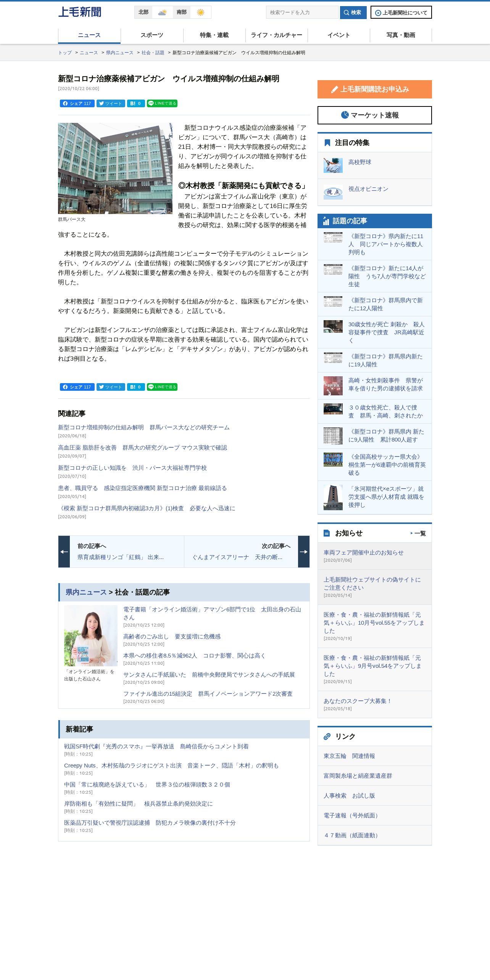Open the 写真・動画 navigation tab
The height and width of the screenshot is (980, 490).
(401, 35)
